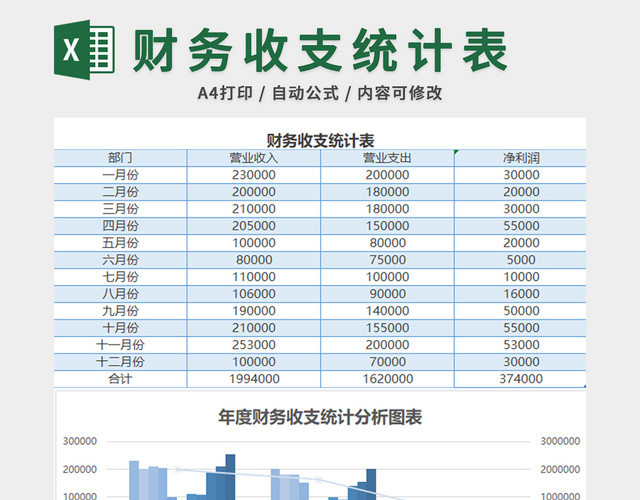The image size is (640, 500).
Task: Select the 五月份 row label
Action: (x=120, y=243)
